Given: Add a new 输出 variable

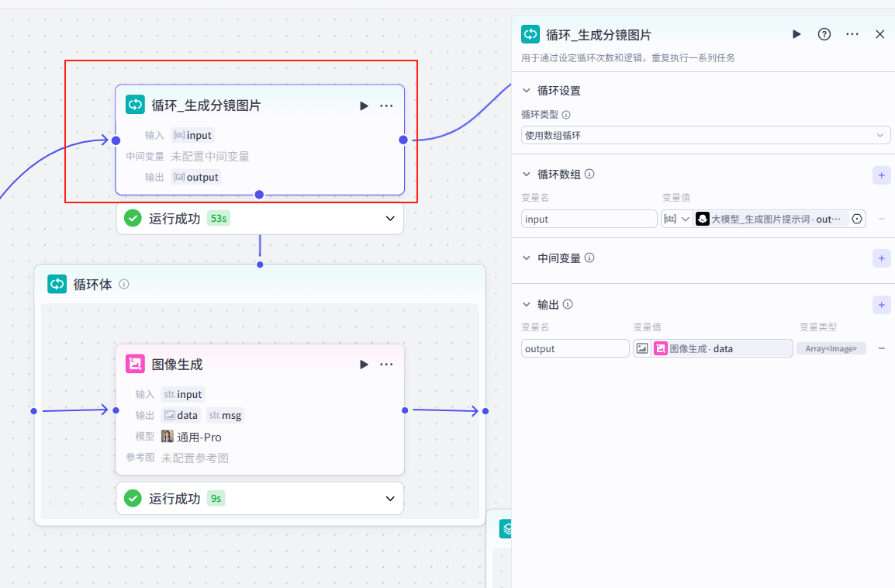Looking at the screenshot, I should (881, 305).
